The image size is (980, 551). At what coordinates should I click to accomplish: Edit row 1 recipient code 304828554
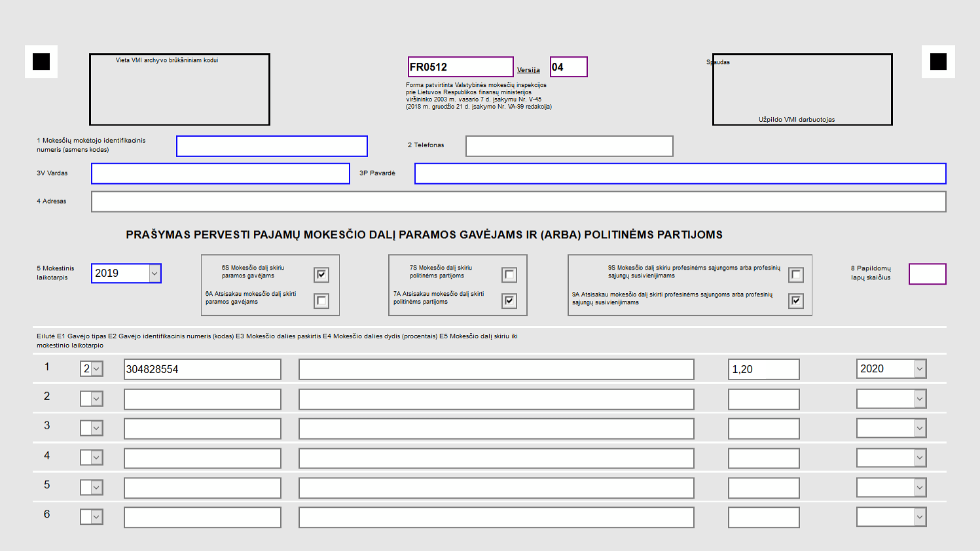202,369
